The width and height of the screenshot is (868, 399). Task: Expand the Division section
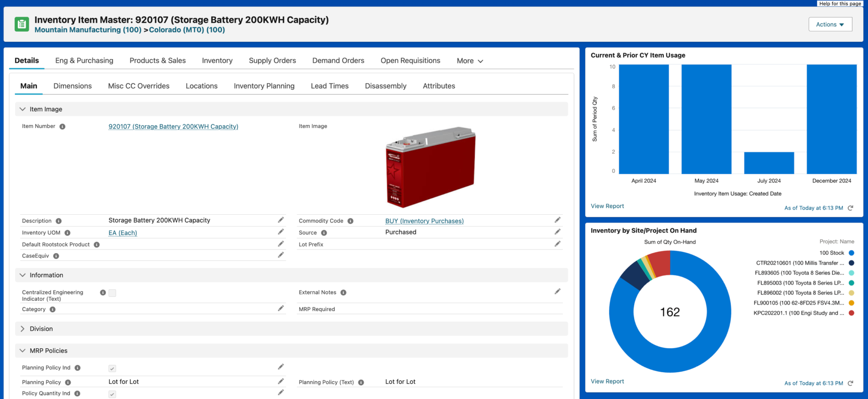click(x=23, y=329)
